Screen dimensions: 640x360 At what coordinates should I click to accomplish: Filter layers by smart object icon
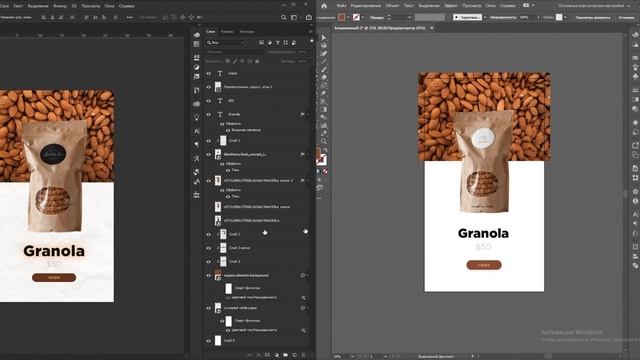tap(294, 42)
